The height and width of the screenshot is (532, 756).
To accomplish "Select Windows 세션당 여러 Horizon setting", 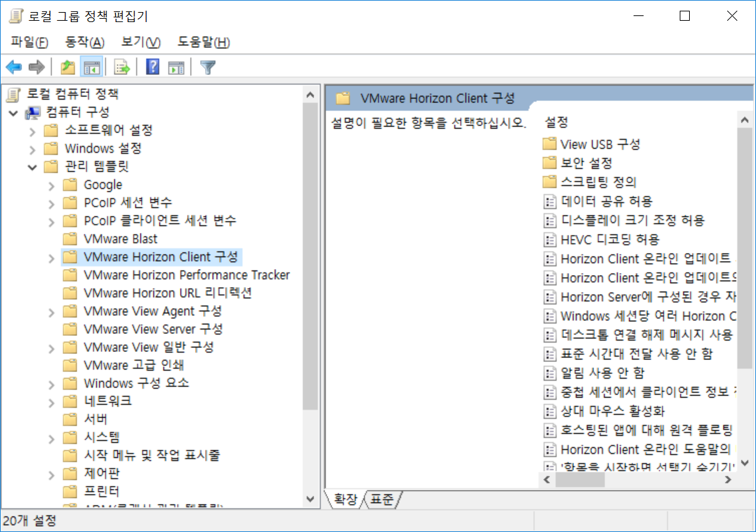I will [x=640, y=316].
